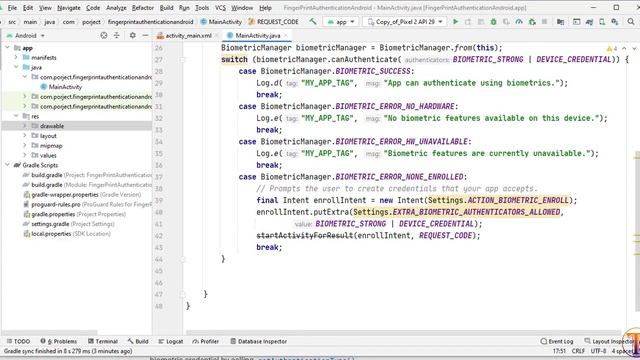Expand the drawable folder
Screen dimensions: 640x360
click(25, 126)
